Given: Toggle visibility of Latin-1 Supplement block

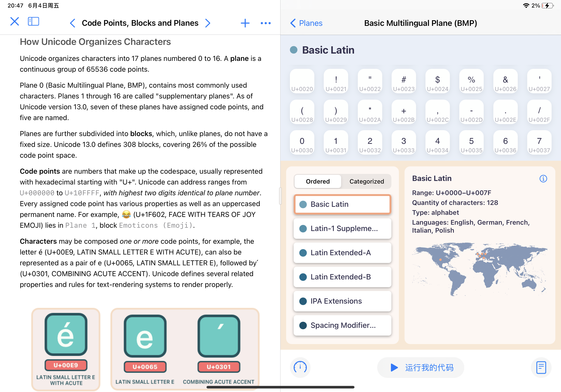Looking at the screenshot, I should (303, 229).
